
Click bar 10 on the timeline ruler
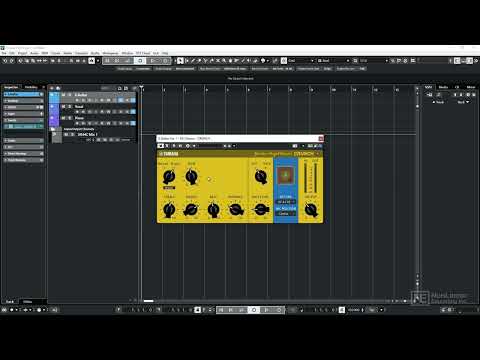[x=333, y=90]
